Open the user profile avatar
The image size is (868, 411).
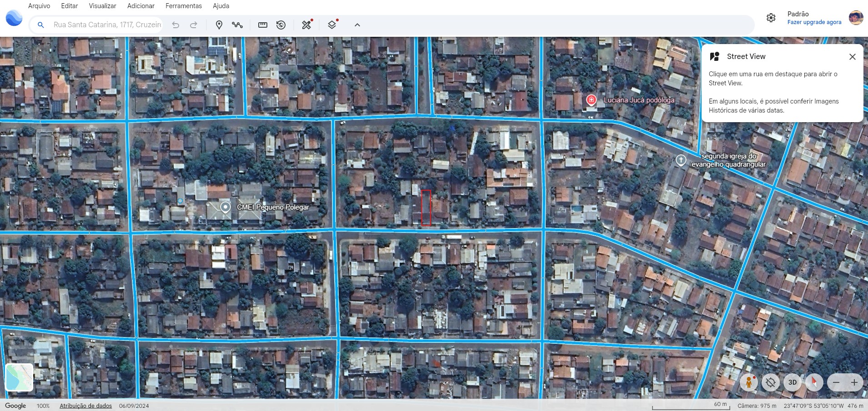click(856, 18)
